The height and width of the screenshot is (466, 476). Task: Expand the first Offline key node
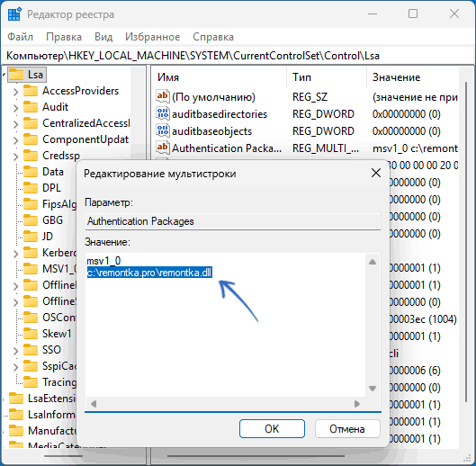(16, 286)
